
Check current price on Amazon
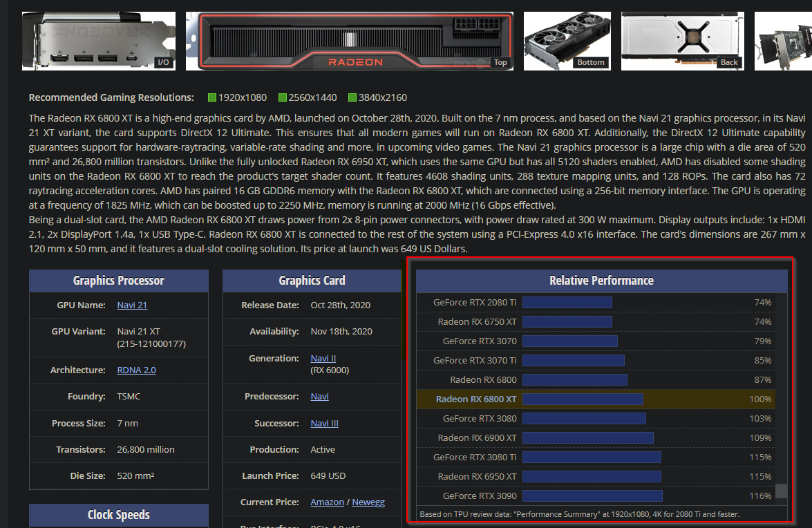pyautogui.click(x=328, y=502)
